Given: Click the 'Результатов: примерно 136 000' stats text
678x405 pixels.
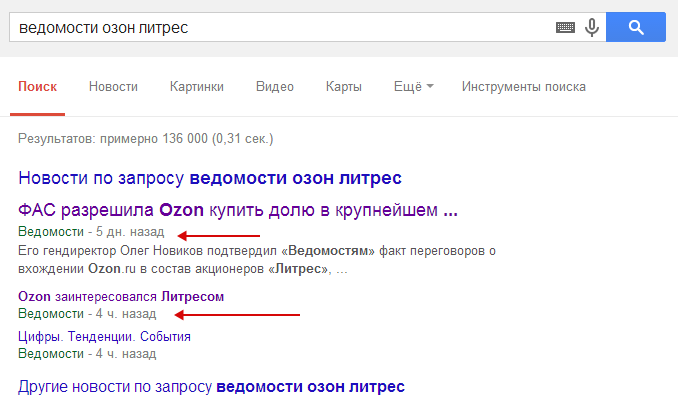Looking at the screenshot, I should coord(146,139).
